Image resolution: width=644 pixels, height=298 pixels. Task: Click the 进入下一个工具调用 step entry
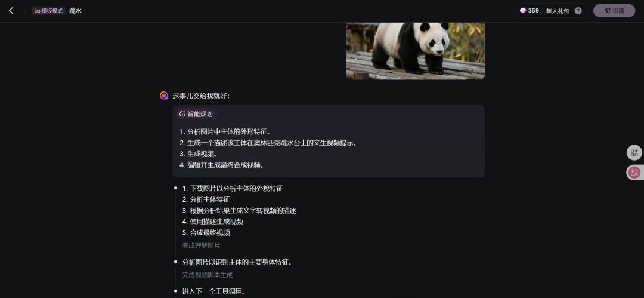click(x=213, y=292)
